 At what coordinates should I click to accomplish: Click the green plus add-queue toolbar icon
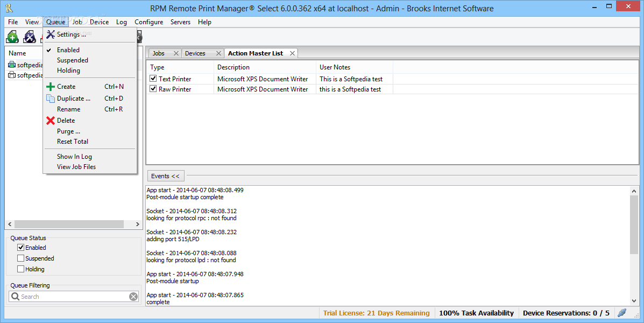(x=12, y=37)
